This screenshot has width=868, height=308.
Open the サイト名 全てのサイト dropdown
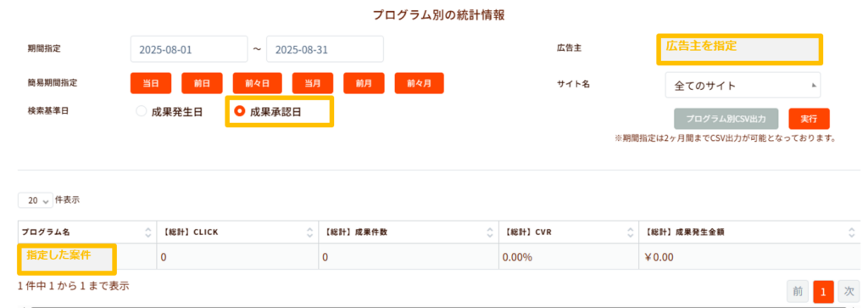[x=743, y=86]
